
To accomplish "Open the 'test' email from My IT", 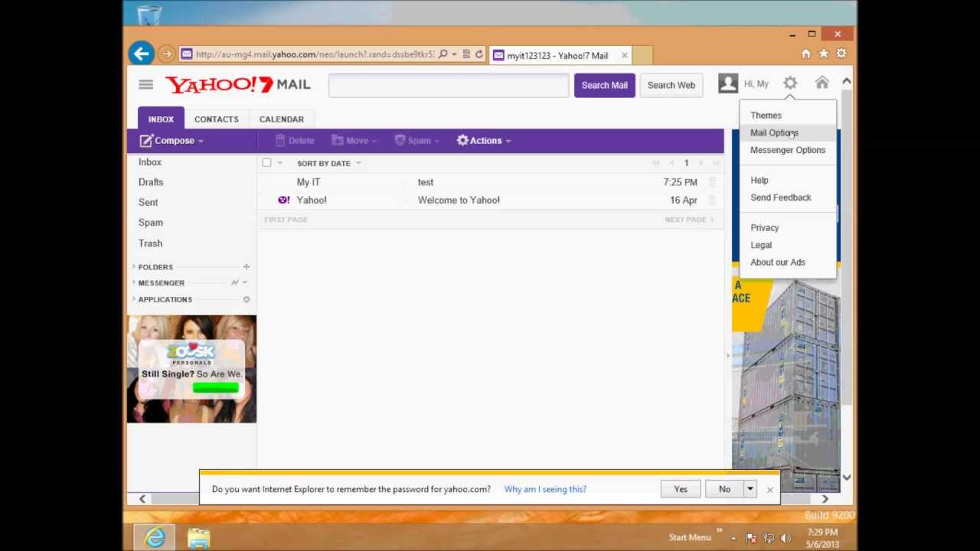I will pos(490,182).
